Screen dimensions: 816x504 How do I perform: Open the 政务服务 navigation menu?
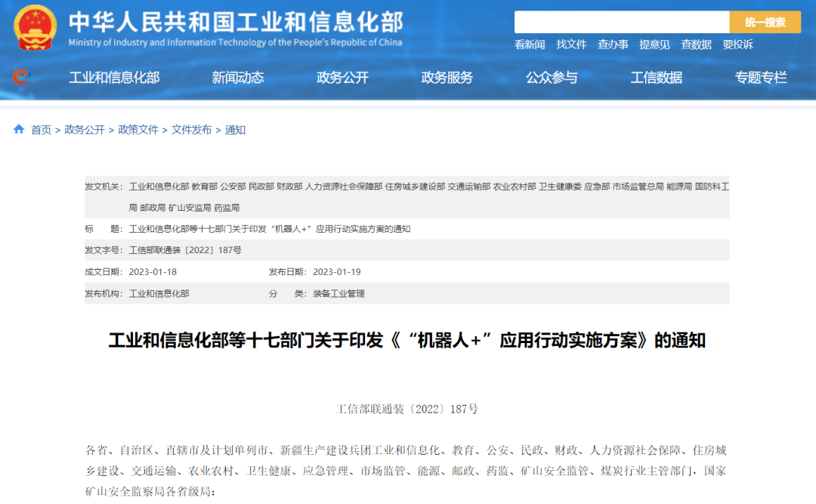[x=447, y=78]
